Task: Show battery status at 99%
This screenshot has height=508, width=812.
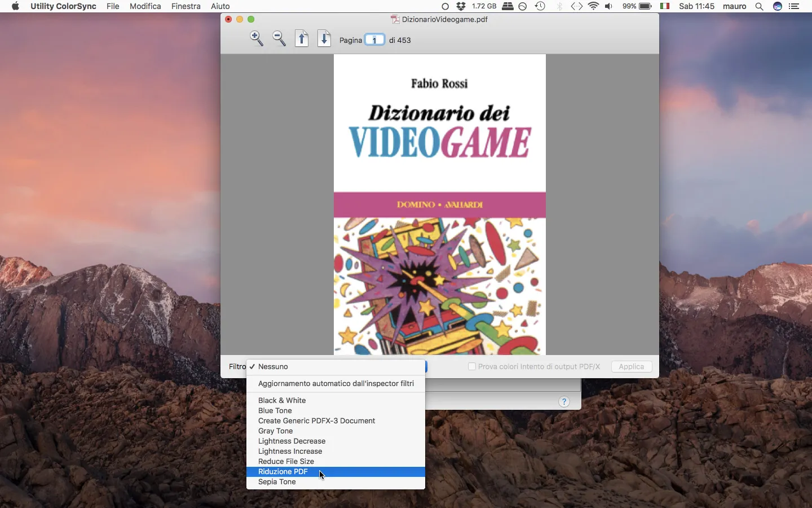Action: [637, 6]
